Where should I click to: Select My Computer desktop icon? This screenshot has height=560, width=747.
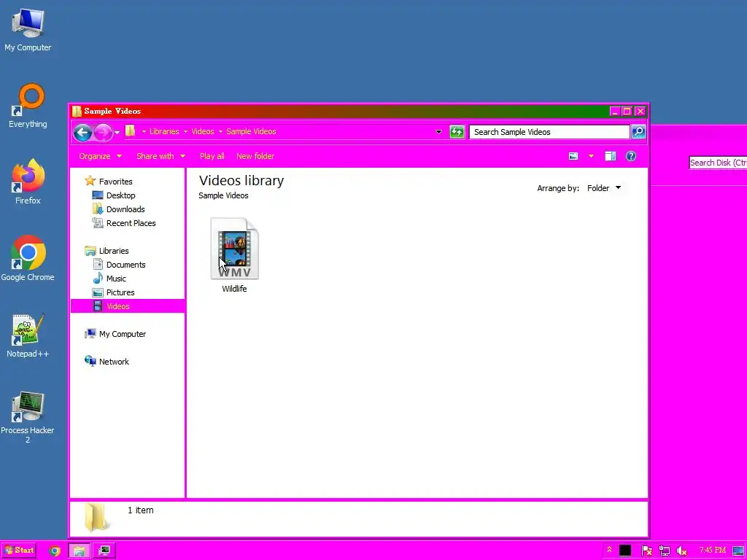[28, 31]
